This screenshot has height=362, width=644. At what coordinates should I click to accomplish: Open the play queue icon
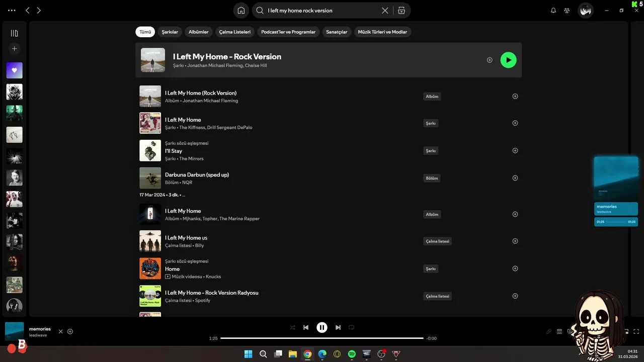[559, 331]
